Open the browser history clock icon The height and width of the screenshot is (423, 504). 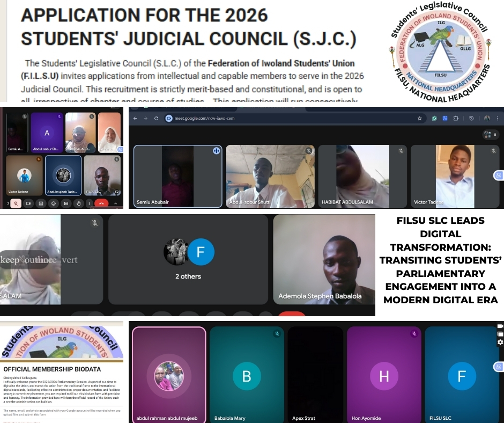tap(471, 119)
